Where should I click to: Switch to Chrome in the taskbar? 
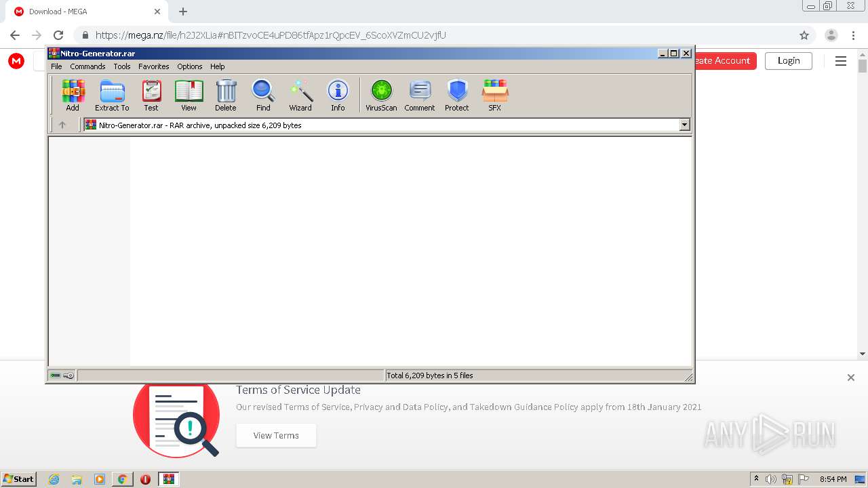click(x=122, y=479)
